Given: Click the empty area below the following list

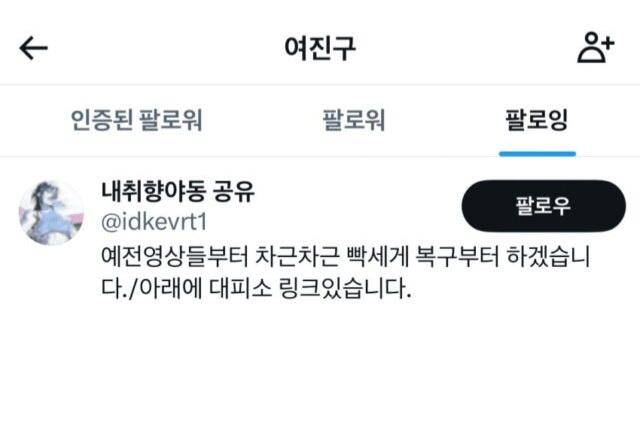Looking at the screenshot, I should (320, 367).
